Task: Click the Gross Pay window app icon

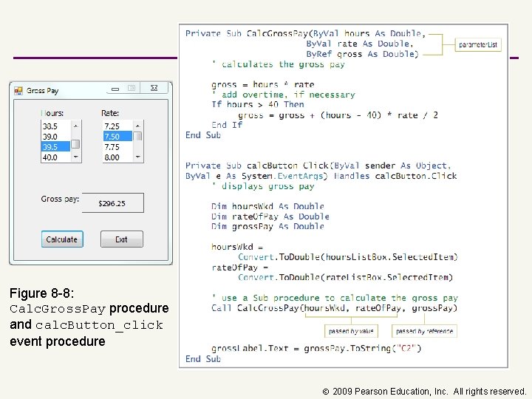Action: tap(18, 91)
